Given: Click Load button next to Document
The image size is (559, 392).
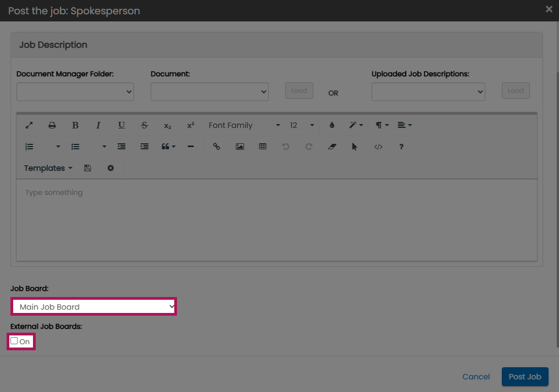Looking at the screenshot, I should 299,91.
